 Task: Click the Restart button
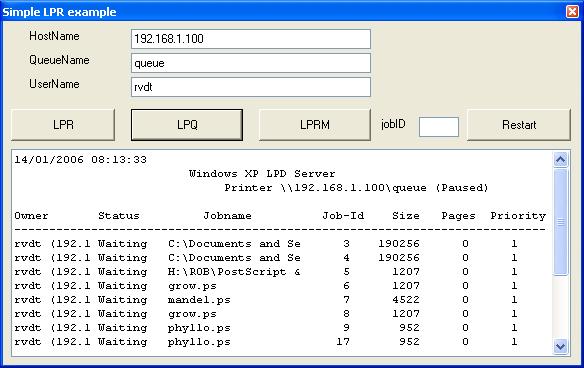(x=519, y=125)
